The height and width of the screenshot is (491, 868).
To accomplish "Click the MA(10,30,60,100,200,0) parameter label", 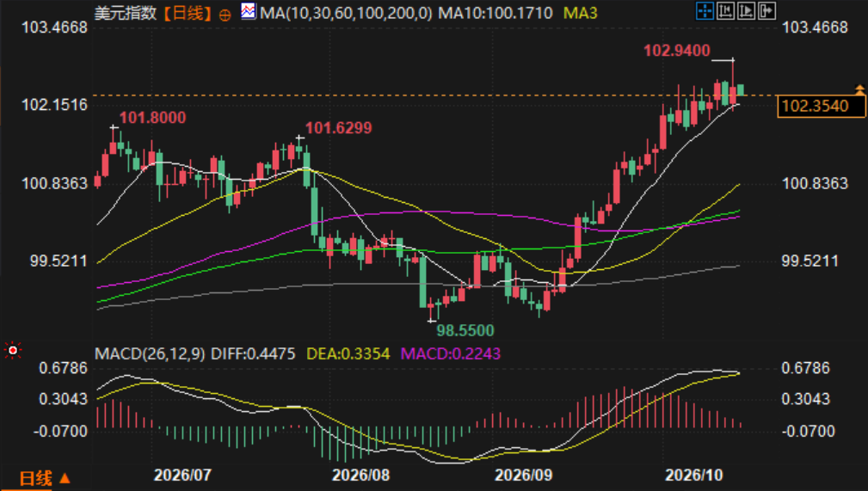I will pos(346,13).
